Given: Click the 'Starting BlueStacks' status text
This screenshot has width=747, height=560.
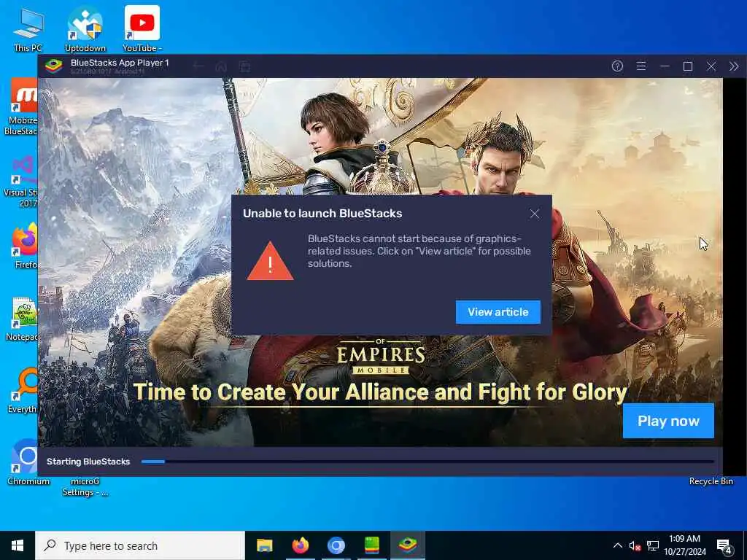Looking at the screenshot, I should click(88, 462).
